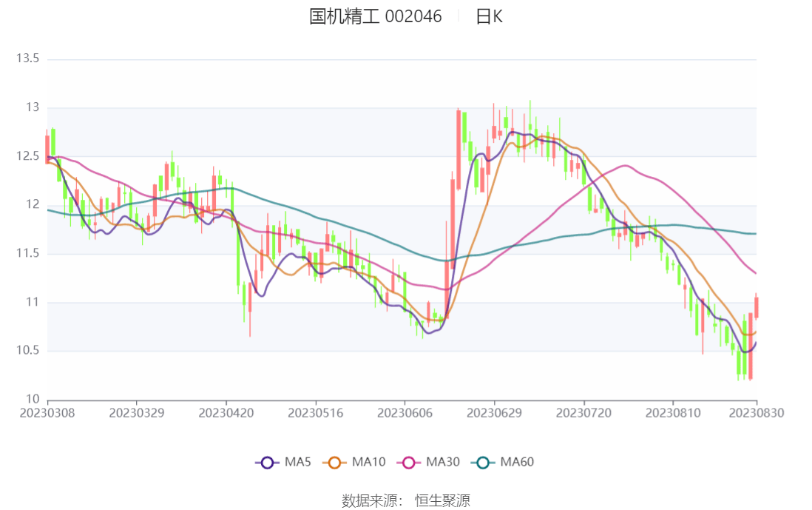Screen dimensions: 812x510
Task: Click the 20230516 x-axis date tick label
Action: [316, 412]
